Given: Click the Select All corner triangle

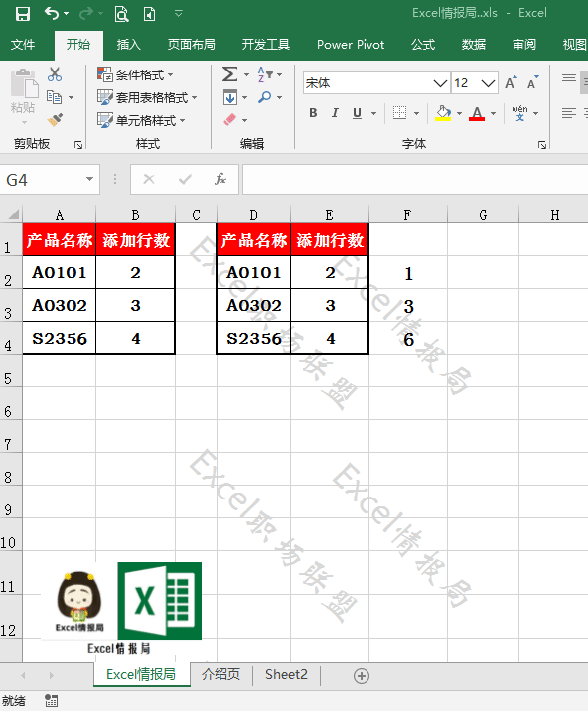Looking at the screenshot, I should [x=13, y=214].
